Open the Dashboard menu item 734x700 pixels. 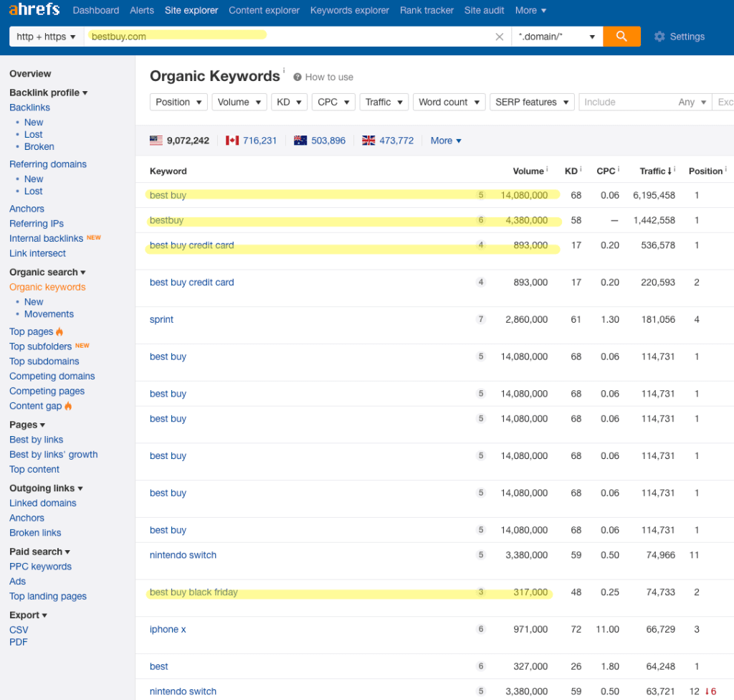click(96, 10)
